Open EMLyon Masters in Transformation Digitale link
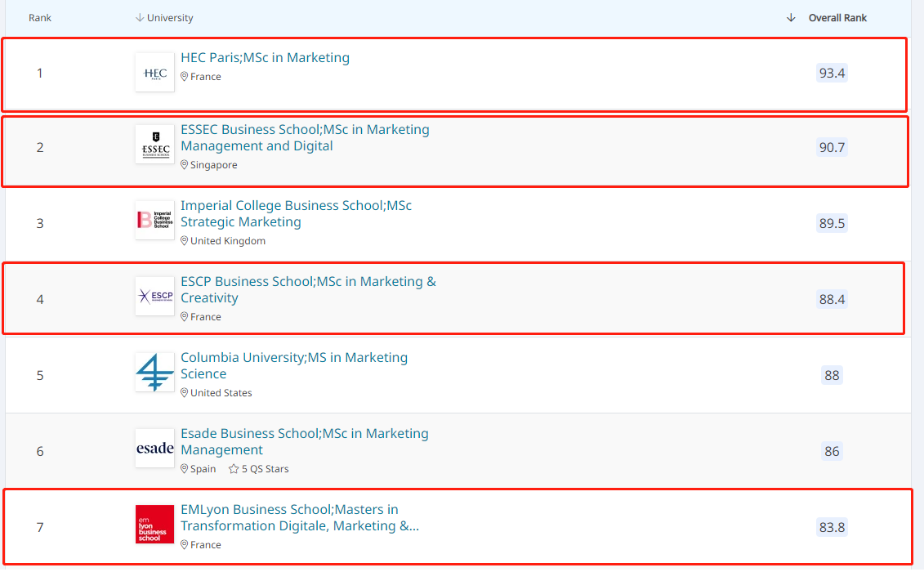 (299, 517)
